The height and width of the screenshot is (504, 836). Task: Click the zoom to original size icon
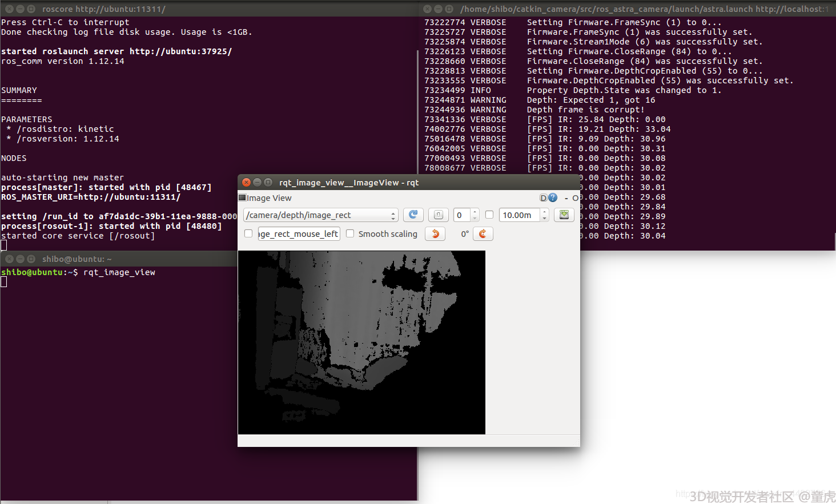(439, 215)
